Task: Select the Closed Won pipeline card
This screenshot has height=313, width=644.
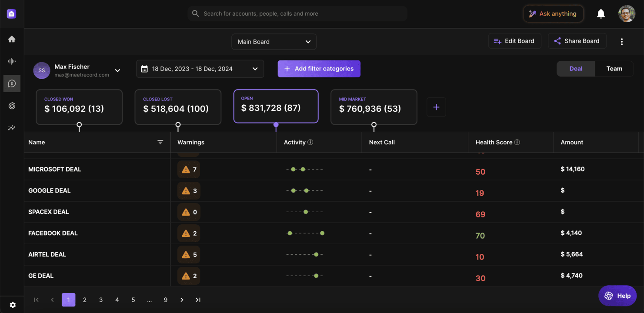Action: point(79,107)
